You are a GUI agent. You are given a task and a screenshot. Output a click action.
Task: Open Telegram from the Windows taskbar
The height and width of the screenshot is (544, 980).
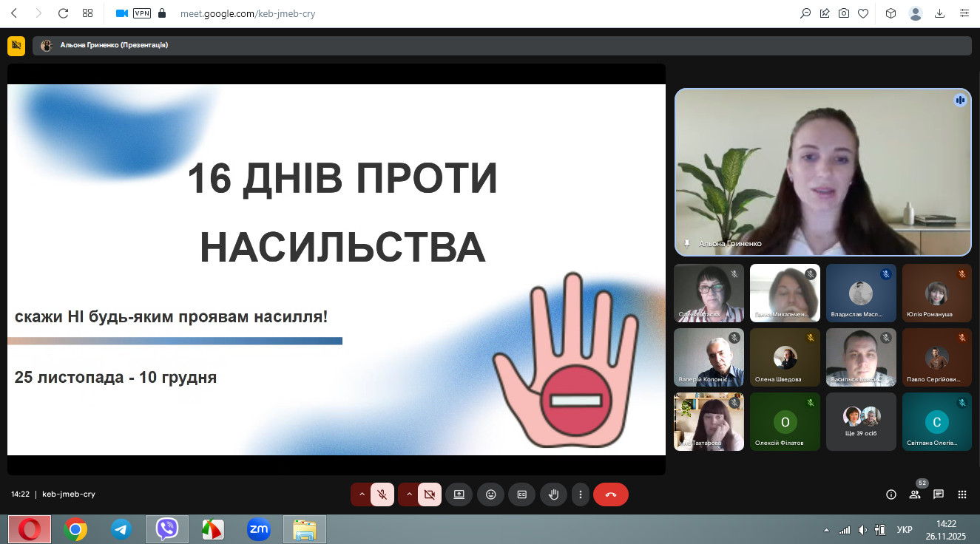(121, 529)
